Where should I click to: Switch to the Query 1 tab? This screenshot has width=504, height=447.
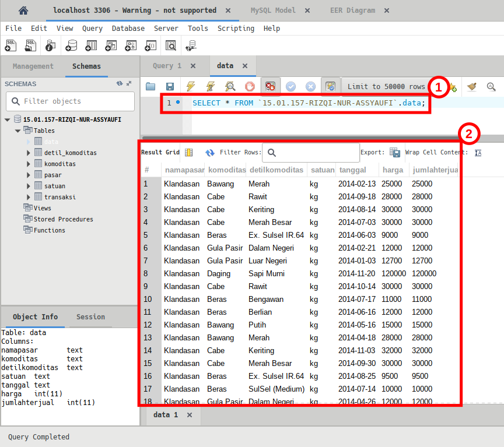(167, 66)
